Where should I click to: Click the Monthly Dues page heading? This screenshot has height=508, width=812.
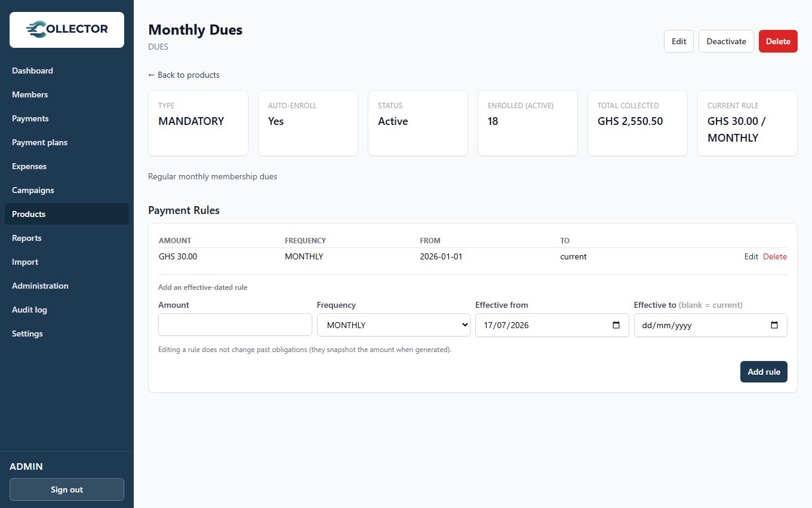pyautogui.click(x=195, y=30)
